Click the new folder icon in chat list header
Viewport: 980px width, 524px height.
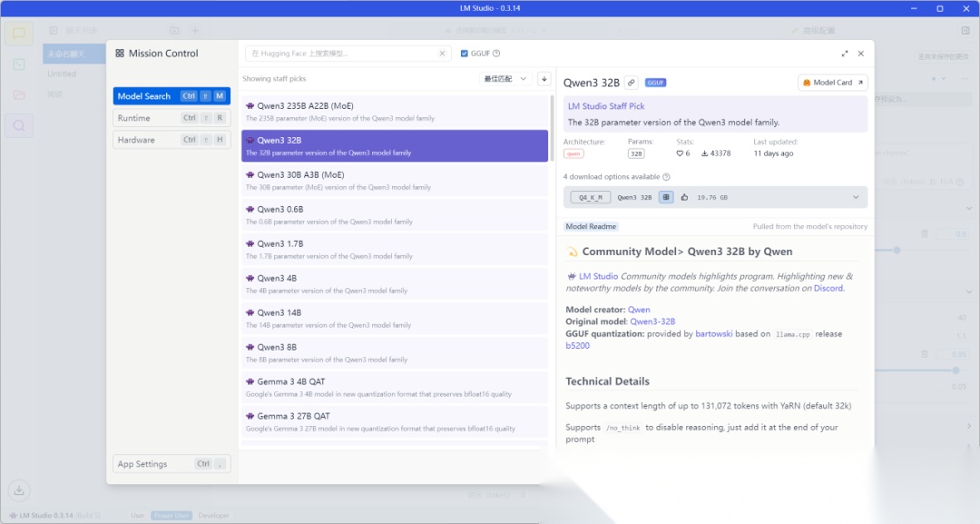[x=174, y=30]
